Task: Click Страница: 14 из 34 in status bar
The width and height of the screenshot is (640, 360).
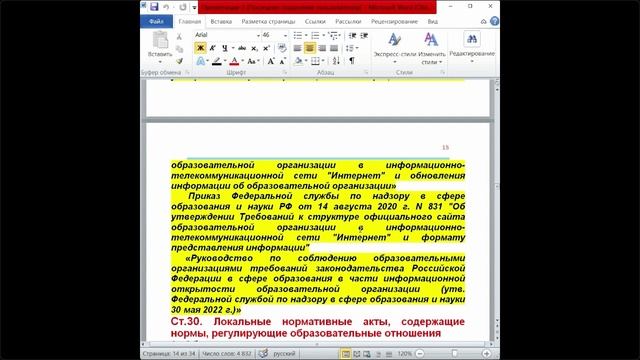Action: [169, 353]
